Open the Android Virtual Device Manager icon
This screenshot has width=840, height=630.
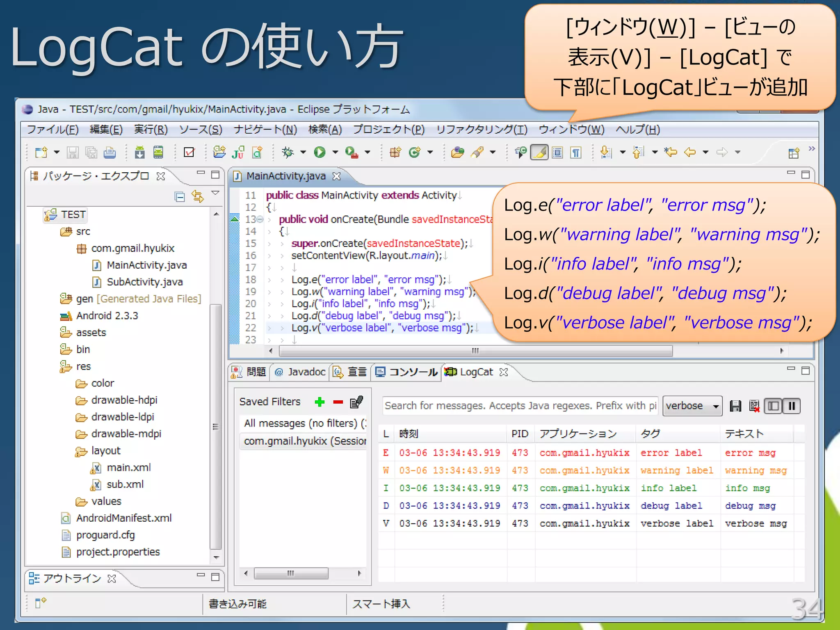[158, 153]
